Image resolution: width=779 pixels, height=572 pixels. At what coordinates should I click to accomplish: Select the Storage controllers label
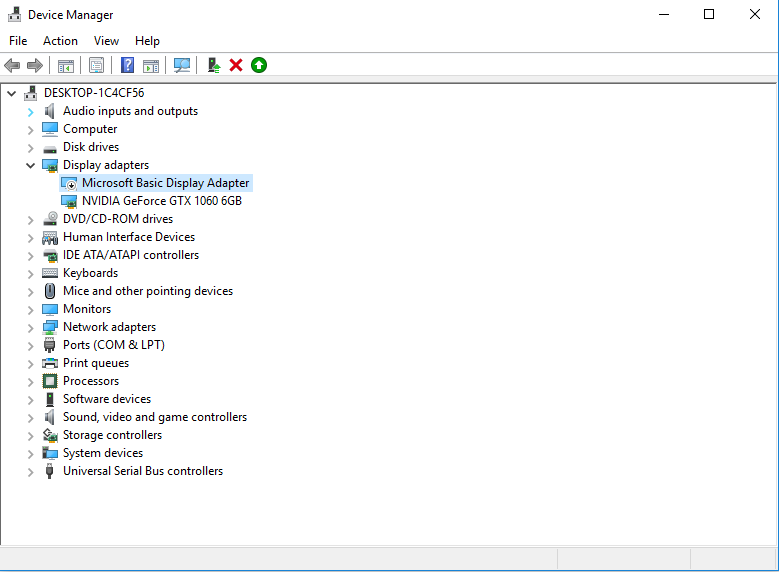click(x=112, y=435)
